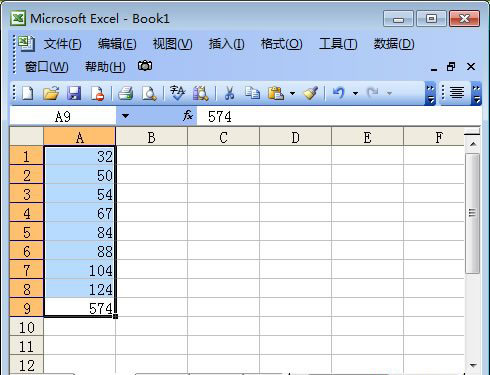Image resolution: width=490 pixels, height=375 pixels.
Task: Click the fx insert function icon
Action: pyautogui.click(x=188, y=116)
